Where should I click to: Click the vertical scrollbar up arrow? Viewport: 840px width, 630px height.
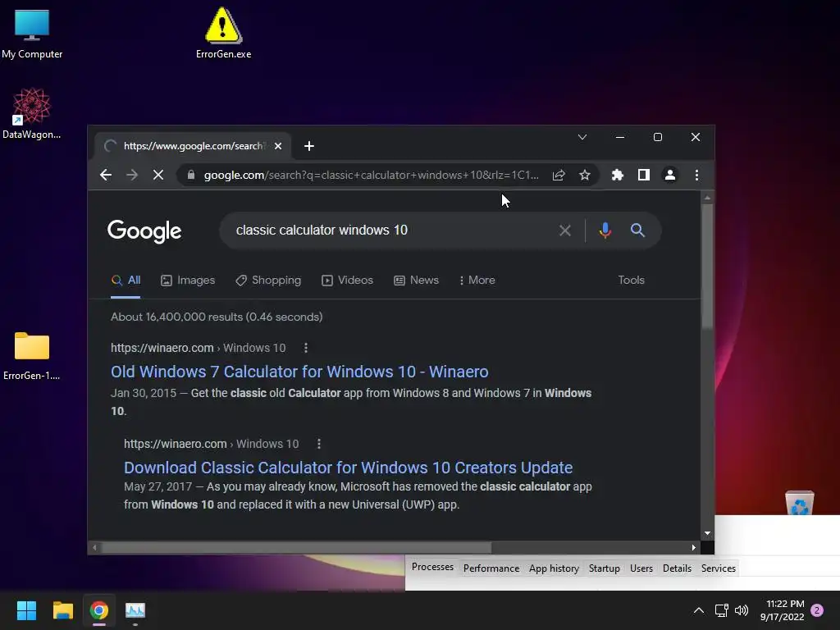click(707, 198)
